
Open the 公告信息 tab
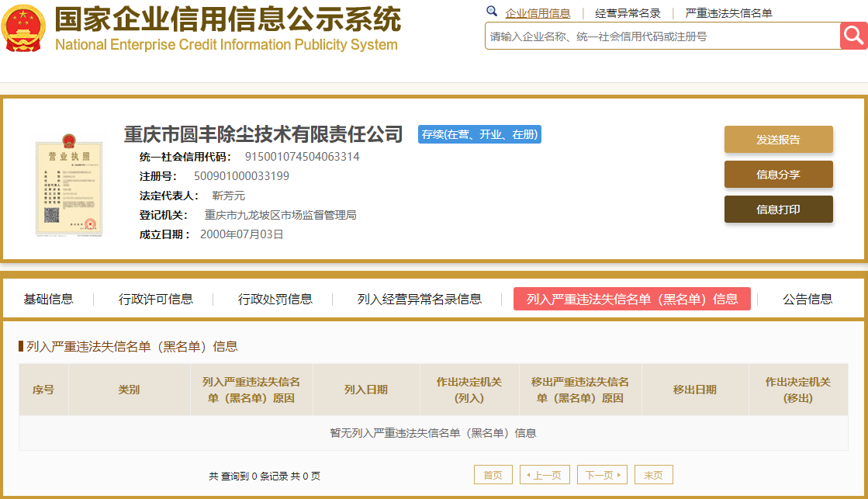pos(807,299)
